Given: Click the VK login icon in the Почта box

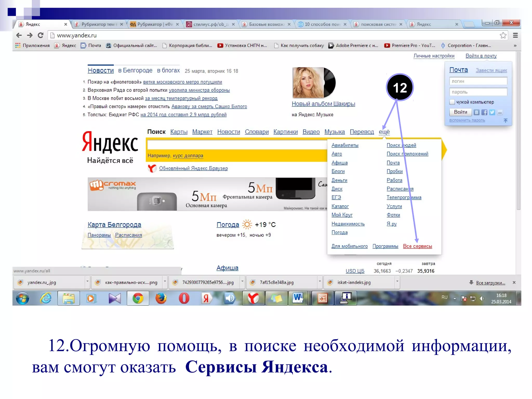Looking at the screenshot, I should (x=476, y=112).
